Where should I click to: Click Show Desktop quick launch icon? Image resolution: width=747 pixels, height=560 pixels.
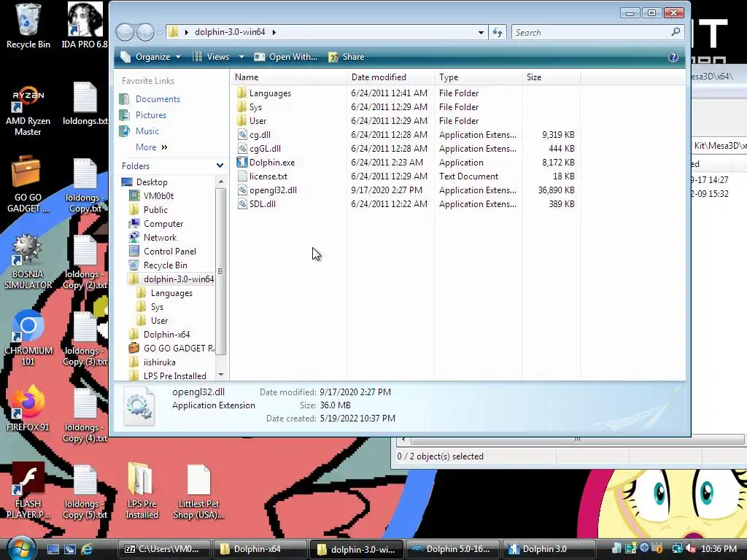click(x=53, y=549)
